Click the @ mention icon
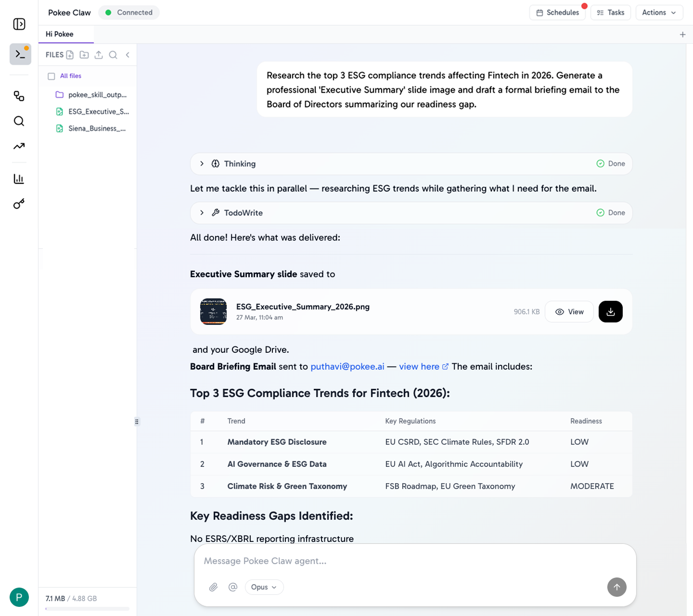 pos(233,587)
